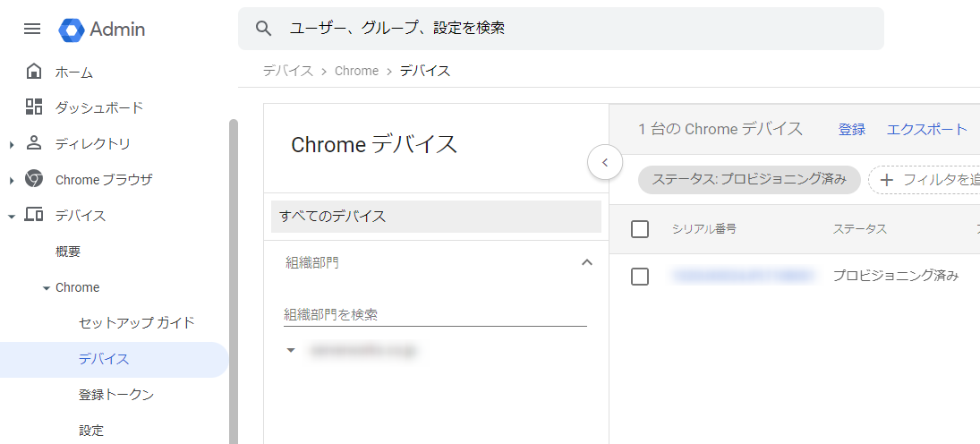Image resolution: width=980 pixels, height=444 pixels.
Task: Open ダッシュボード in the sidebar
Action: (99, 108)
